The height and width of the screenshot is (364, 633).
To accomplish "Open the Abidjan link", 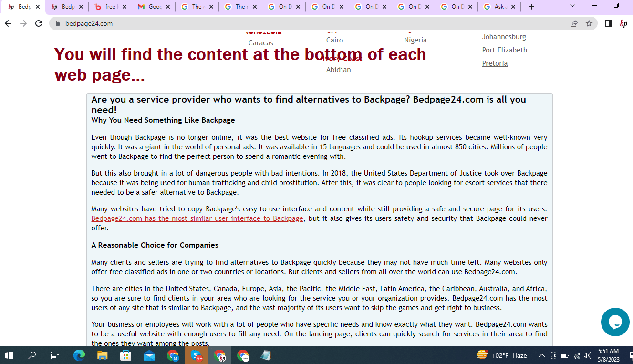I will tap(339, 70).
